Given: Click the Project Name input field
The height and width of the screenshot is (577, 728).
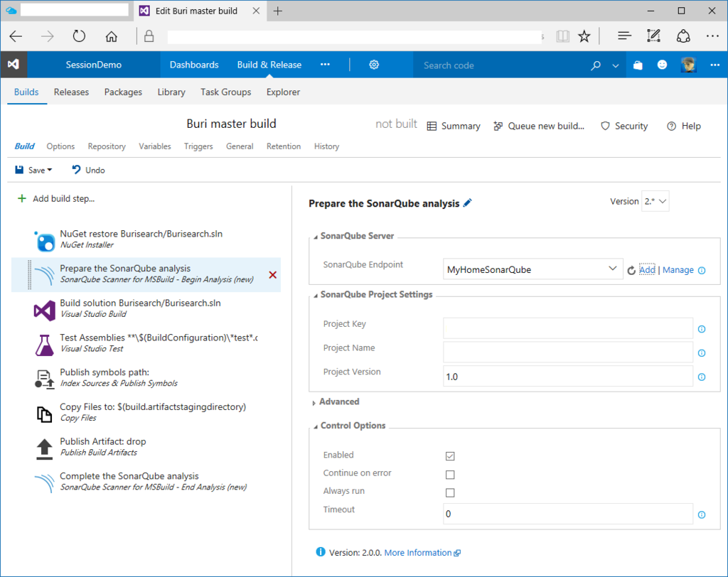Looking at the screenshot, I should [x=568, y=352].
